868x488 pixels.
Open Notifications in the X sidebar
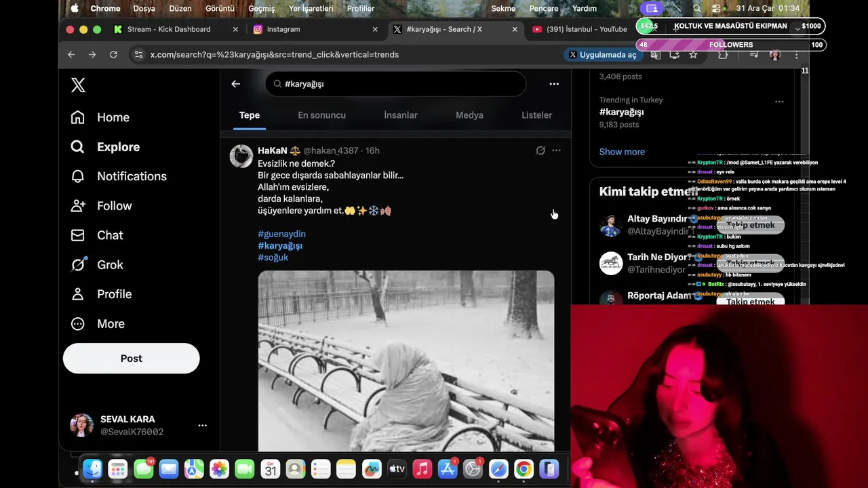119,176
